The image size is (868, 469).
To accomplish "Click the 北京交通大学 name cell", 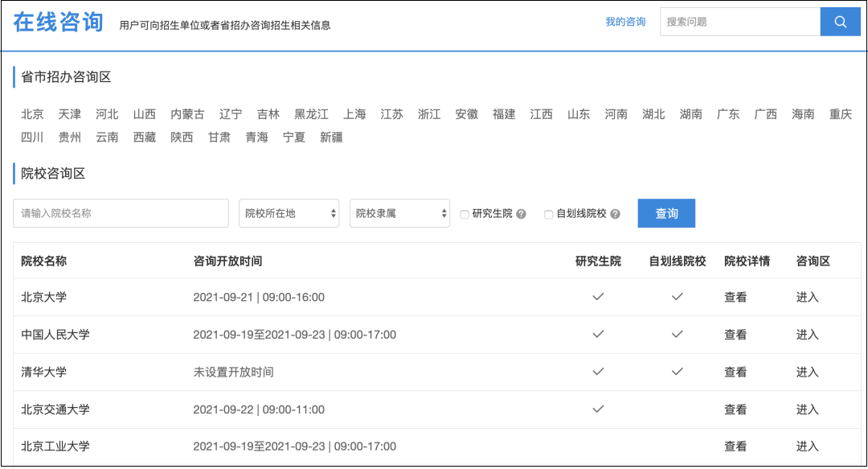I will click(55, 409).
